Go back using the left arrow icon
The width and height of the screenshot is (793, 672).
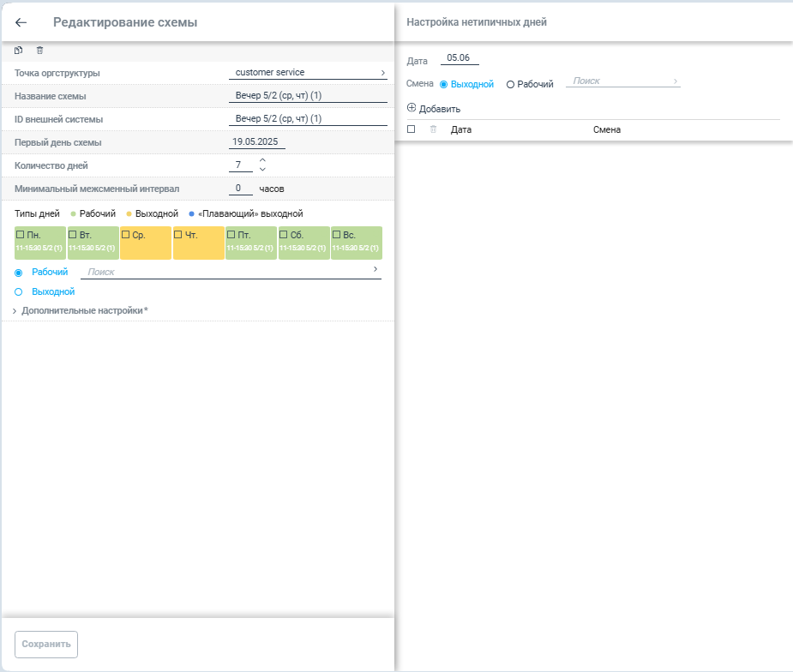tap(21, 22)
